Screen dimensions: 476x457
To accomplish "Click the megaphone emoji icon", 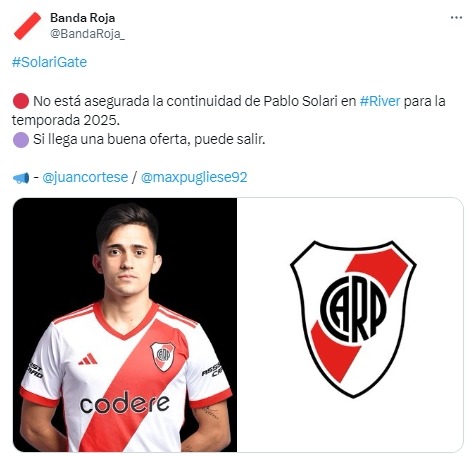I will tap(21, 178).
